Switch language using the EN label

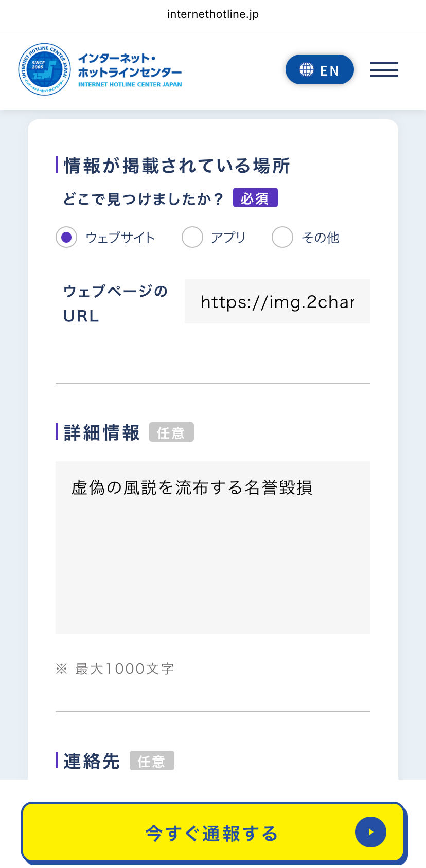329,70
